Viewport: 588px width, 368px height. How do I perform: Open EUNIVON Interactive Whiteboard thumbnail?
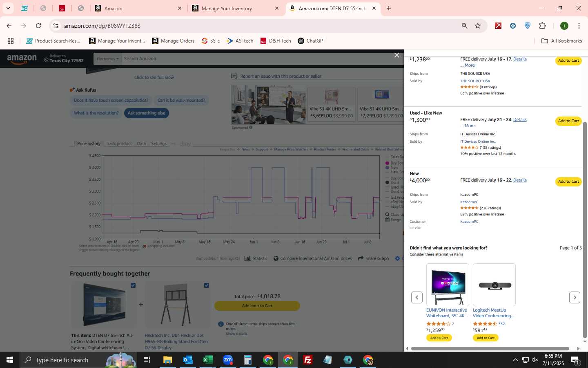(x=448, y=285)
